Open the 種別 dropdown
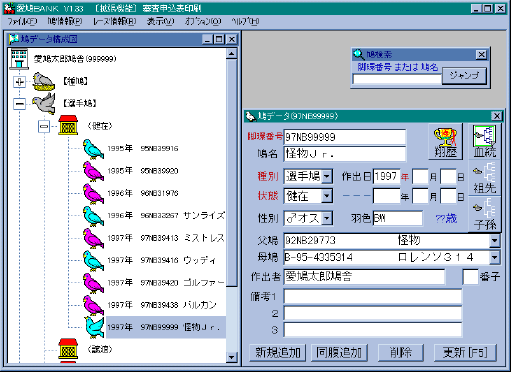Screen dimensions: 511x372 point(327,176)
